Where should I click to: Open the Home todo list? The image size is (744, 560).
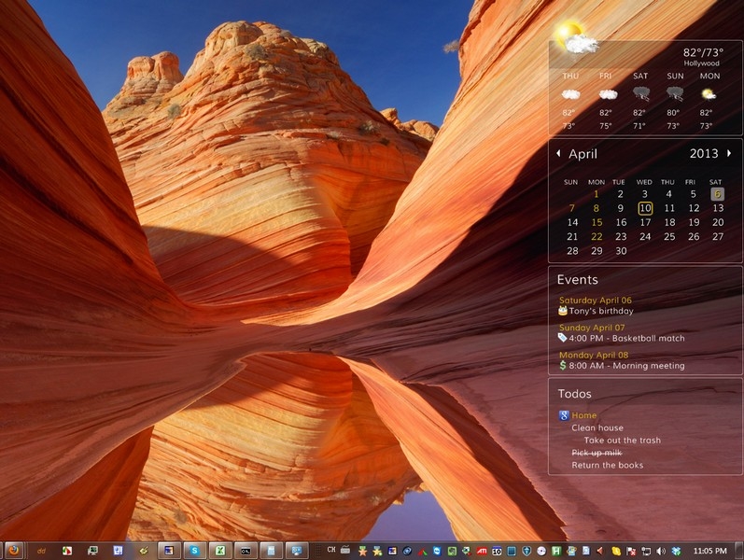point(584,415)
